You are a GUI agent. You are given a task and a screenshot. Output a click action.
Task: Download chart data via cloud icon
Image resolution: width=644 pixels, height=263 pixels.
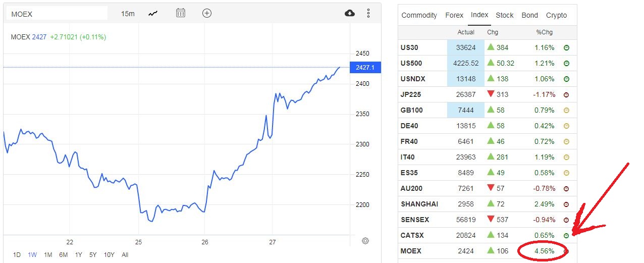pos(350,14)
